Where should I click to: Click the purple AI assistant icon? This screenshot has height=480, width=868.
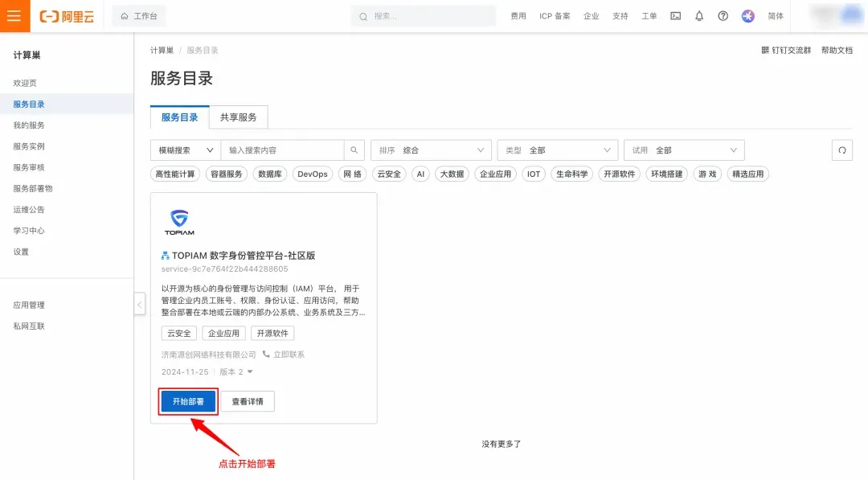point(748,16)
